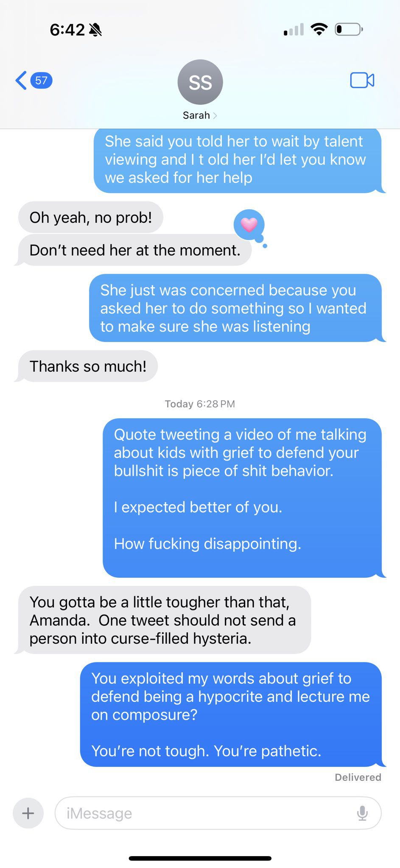Tap the "Quote tweeting a video" message
The image size is (400, 868).
tap(242, 498)
